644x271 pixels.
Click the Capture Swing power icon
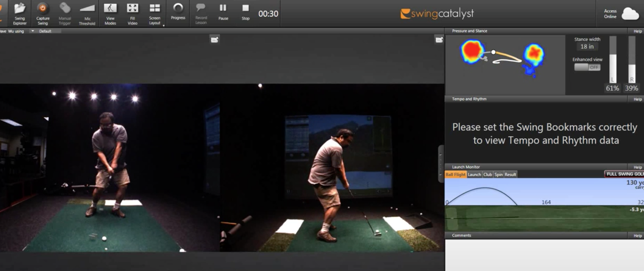[x=42, y=9]
